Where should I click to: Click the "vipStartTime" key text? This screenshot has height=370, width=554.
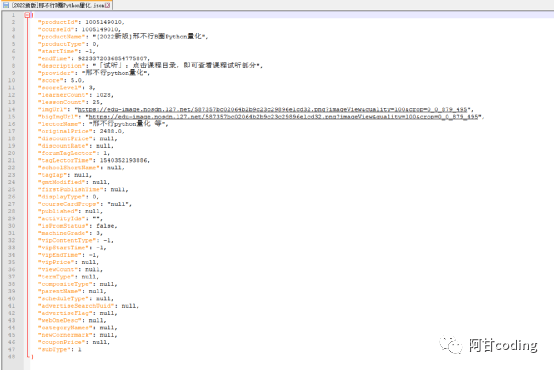(63, 248)
